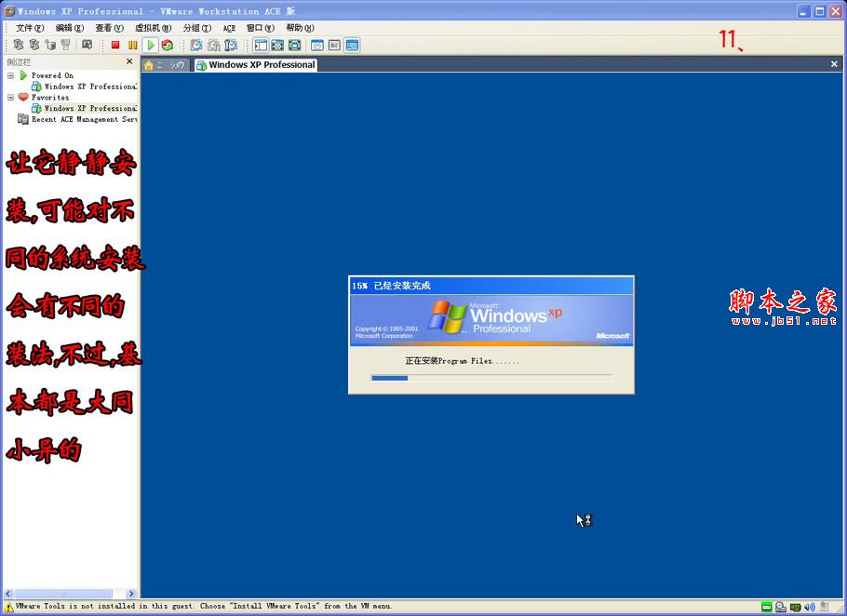Screen dimensions: 847x616
Task: Click the Favorites heart icon
Action: click(22, 97)
